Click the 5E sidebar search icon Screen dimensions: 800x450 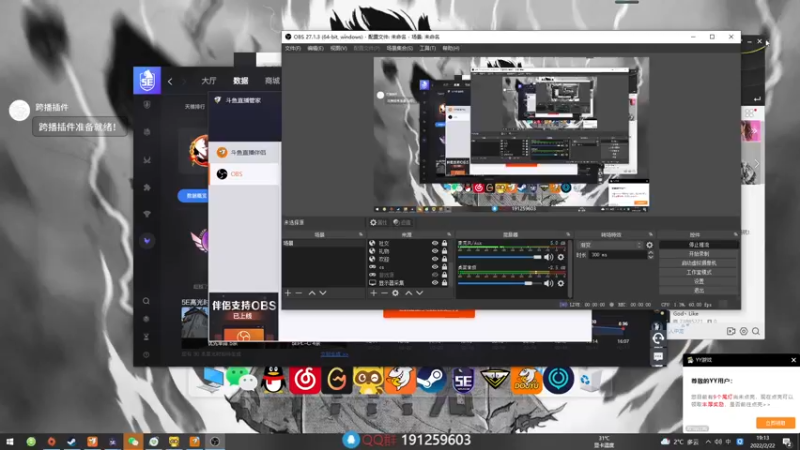coord(146,301)
